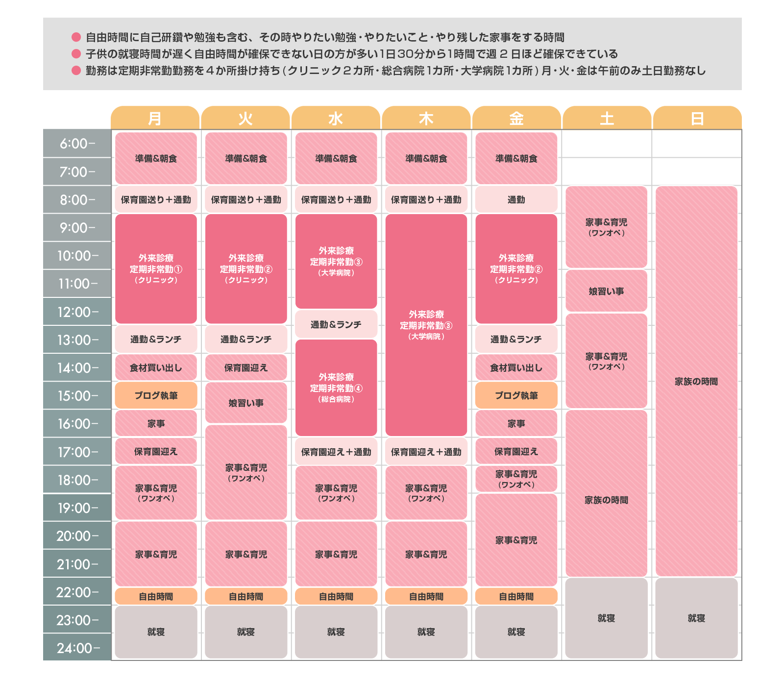Image resolution: width=784 pixels, height=682 pixels.
Task: Click Thursday's 就寝 block
Action: 426,632
